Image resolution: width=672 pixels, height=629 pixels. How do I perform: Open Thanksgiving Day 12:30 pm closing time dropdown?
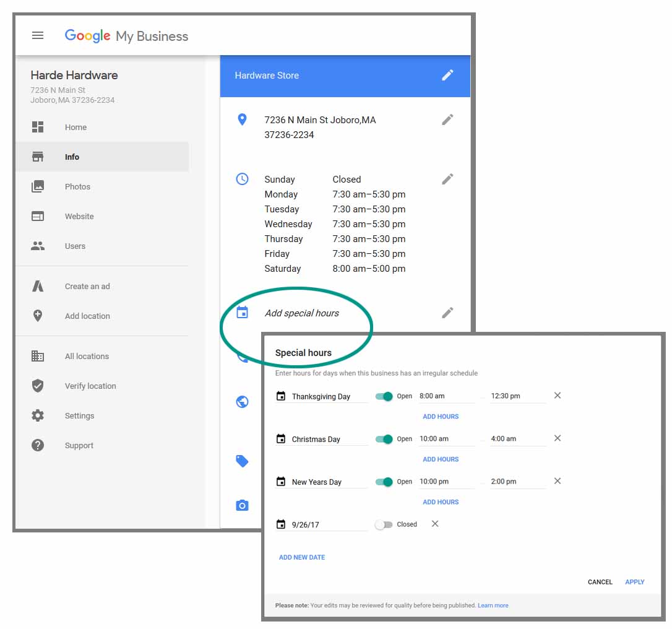(518, 396)
